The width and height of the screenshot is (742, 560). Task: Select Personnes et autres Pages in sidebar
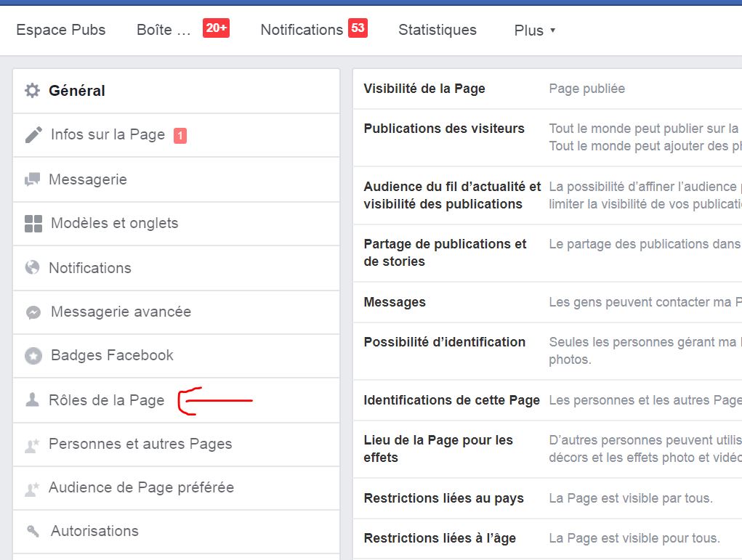[140, 444]
